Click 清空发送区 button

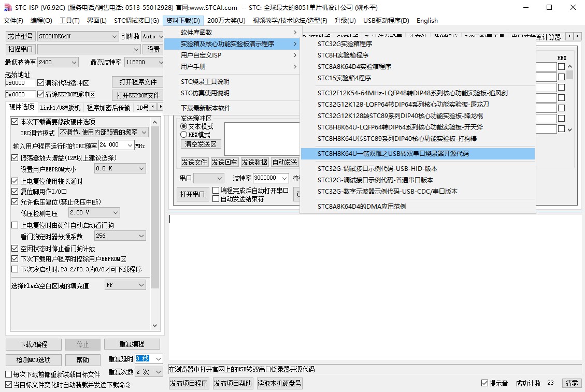click(x=201, y=144)
